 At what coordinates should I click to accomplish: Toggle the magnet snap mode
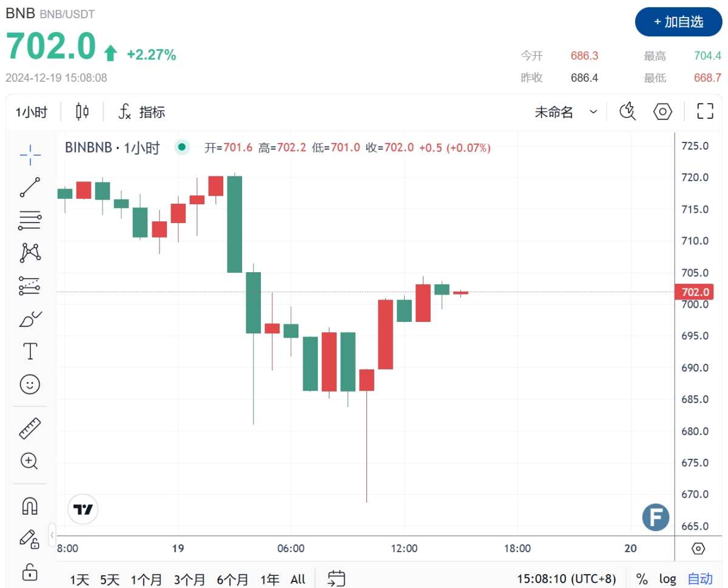coord(30,506)
